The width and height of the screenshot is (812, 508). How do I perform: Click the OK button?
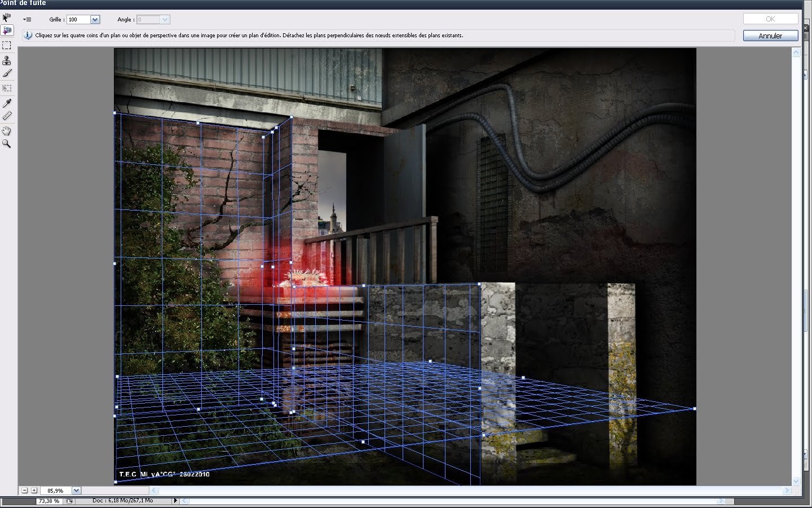770,19
